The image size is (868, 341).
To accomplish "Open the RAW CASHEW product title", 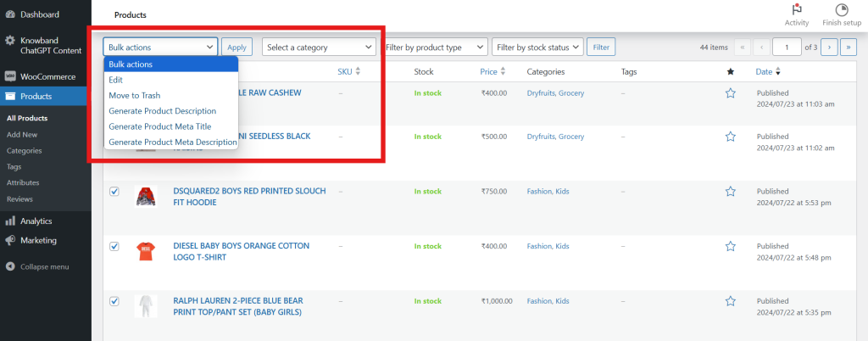I will (x=270, y=92).
